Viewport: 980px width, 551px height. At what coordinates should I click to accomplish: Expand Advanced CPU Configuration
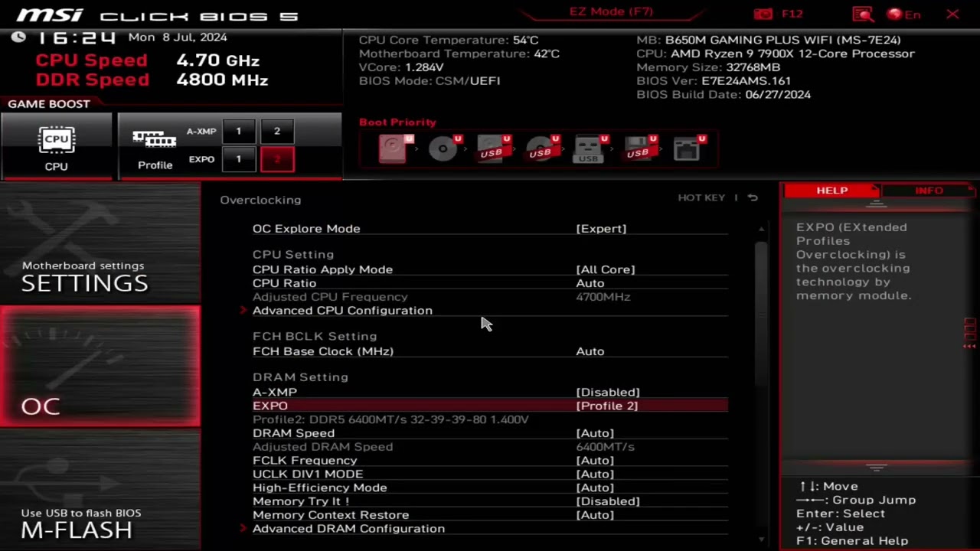click(x=342, y=310)
